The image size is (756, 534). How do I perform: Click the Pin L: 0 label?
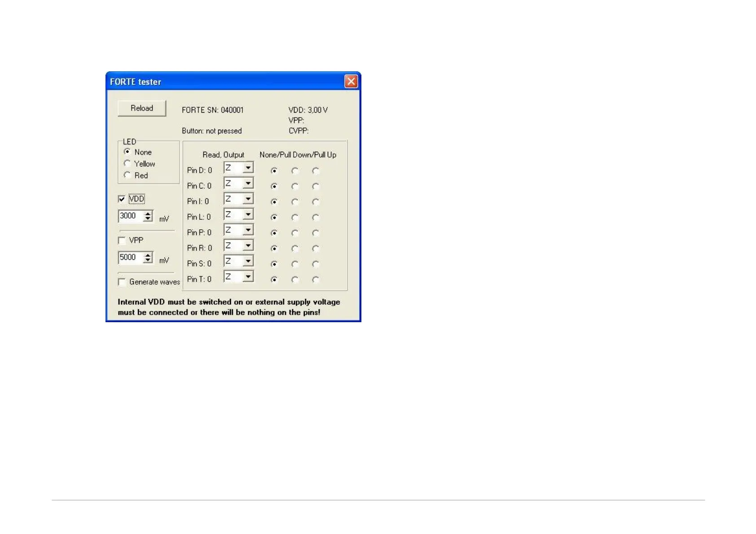199,217
